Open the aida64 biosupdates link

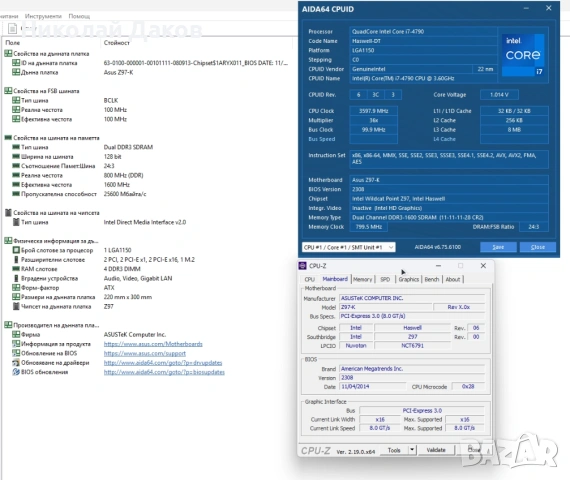click(164, 372)
